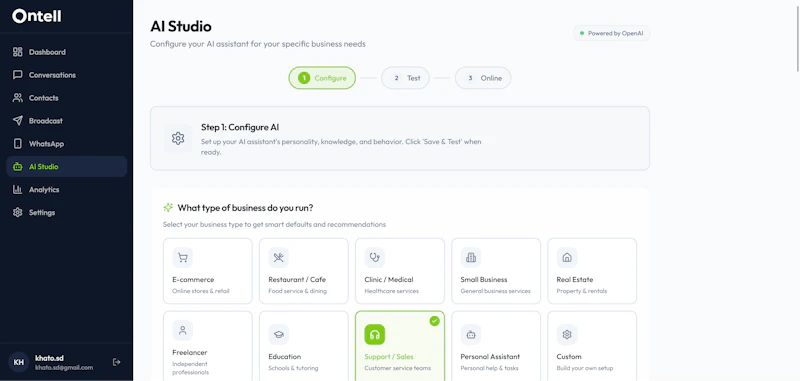Go to the Contacts page
Screen dimensions: 800x381
point(66,98)
